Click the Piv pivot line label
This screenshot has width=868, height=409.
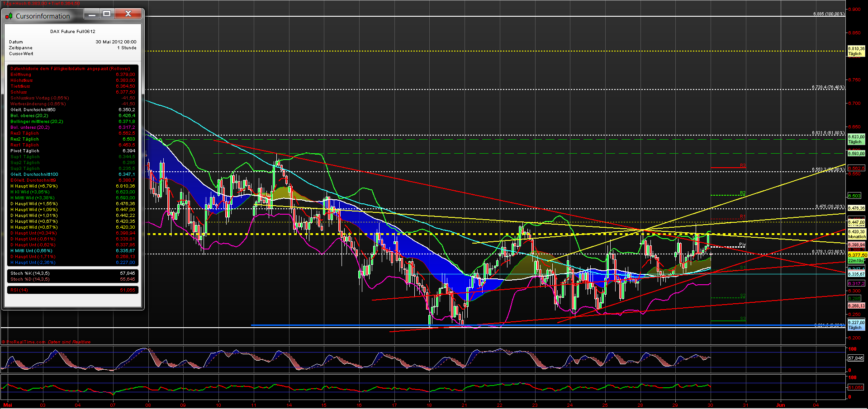point(742,245)
